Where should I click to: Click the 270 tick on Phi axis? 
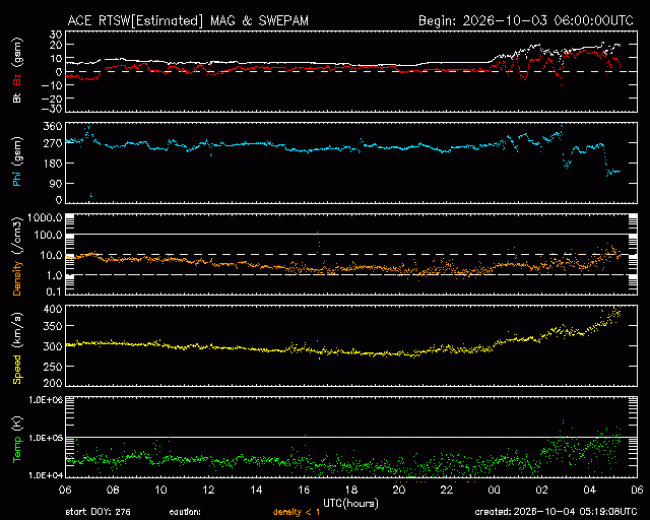52,143
